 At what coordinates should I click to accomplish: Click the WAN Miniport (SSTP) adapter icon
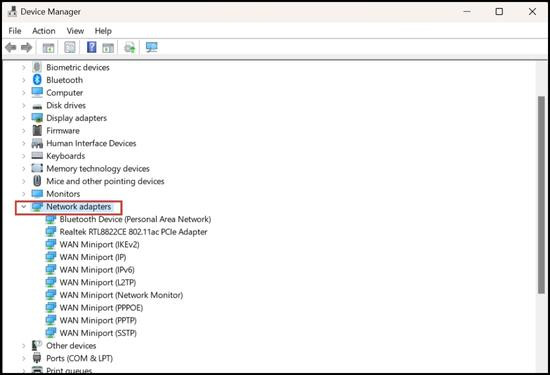51,333
